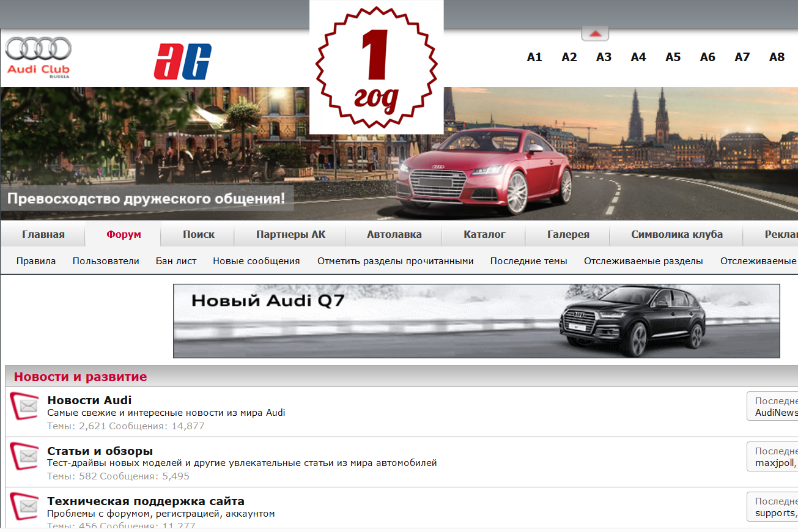The height and width of the screenshot is (532, 798).
Task: Click the Новый Audi Q7 banner
Action: tap(476, 321)
